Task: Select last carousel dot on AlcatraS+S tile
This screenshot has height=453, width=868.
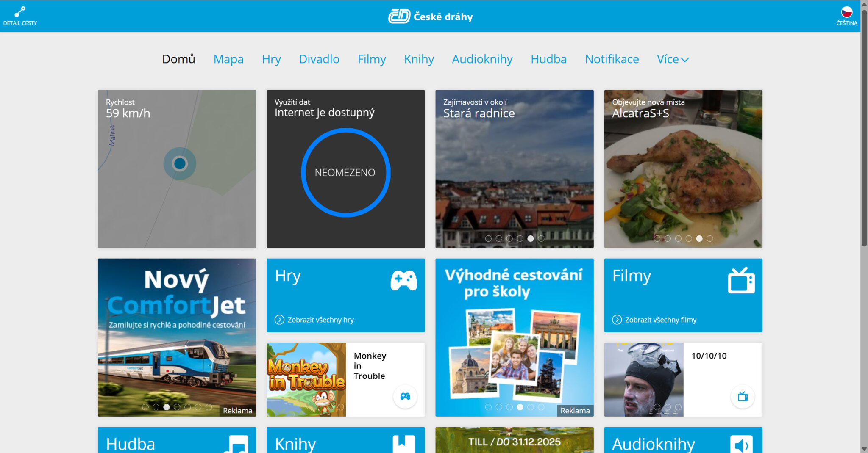Action: [x=710, y=239]
